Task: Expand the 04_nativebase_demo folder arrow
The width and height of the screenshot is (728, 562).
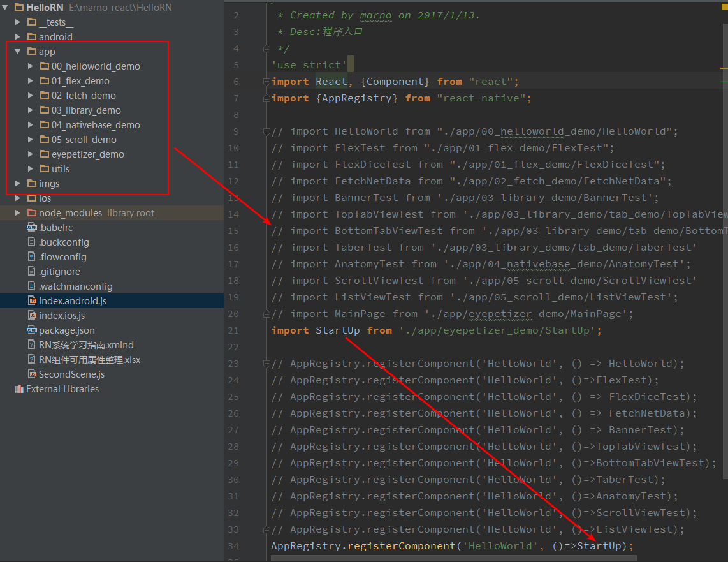Action: point(30,125)
